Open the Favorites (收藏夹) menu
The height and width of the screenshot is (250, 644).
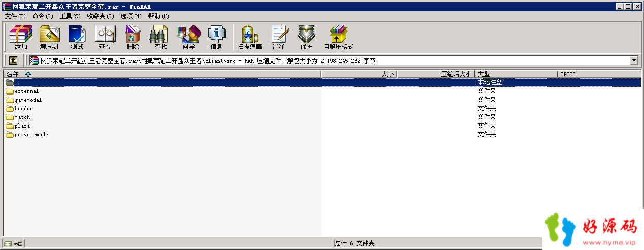tap(100, 16)
